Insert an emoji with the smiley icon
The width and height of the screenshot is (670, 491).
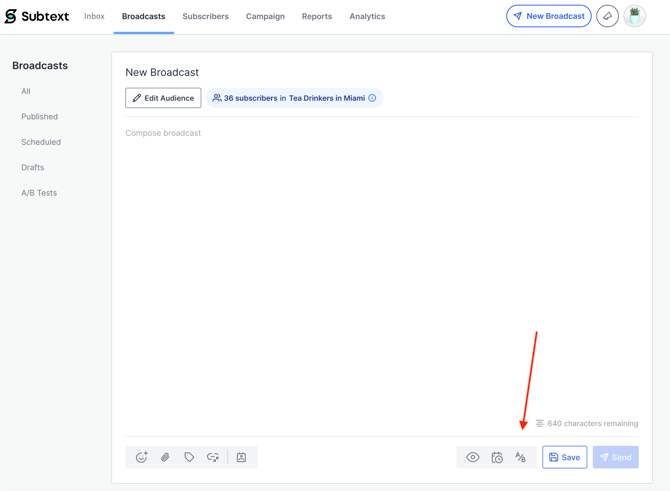141,457
